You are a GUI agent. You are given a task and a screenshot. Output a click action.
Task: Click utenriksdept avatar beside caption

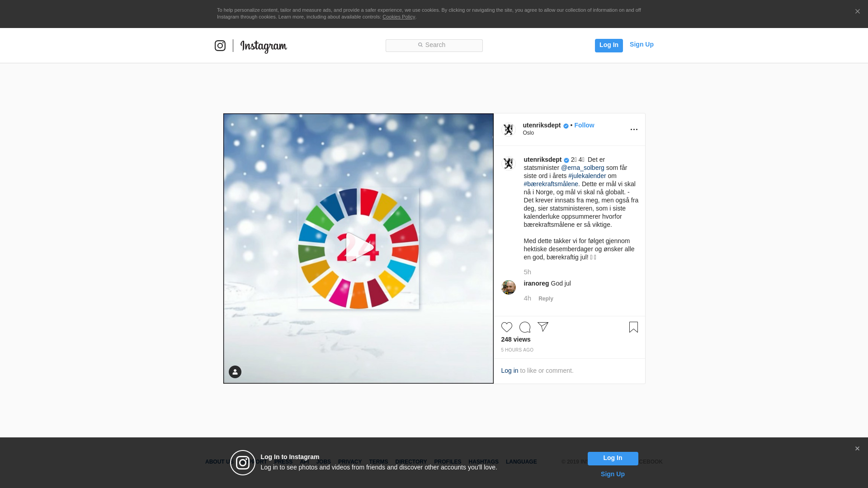[509, 164]
